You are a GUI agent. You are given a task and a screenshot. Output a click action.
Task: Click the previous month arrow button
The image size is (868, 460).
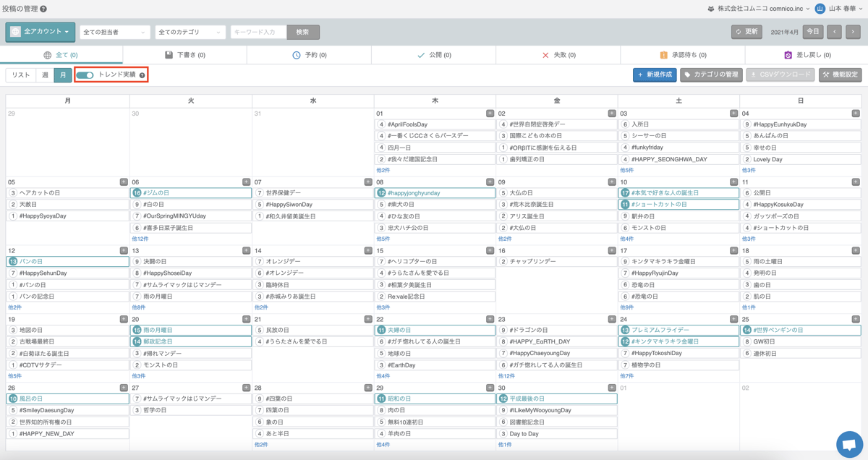834,32
